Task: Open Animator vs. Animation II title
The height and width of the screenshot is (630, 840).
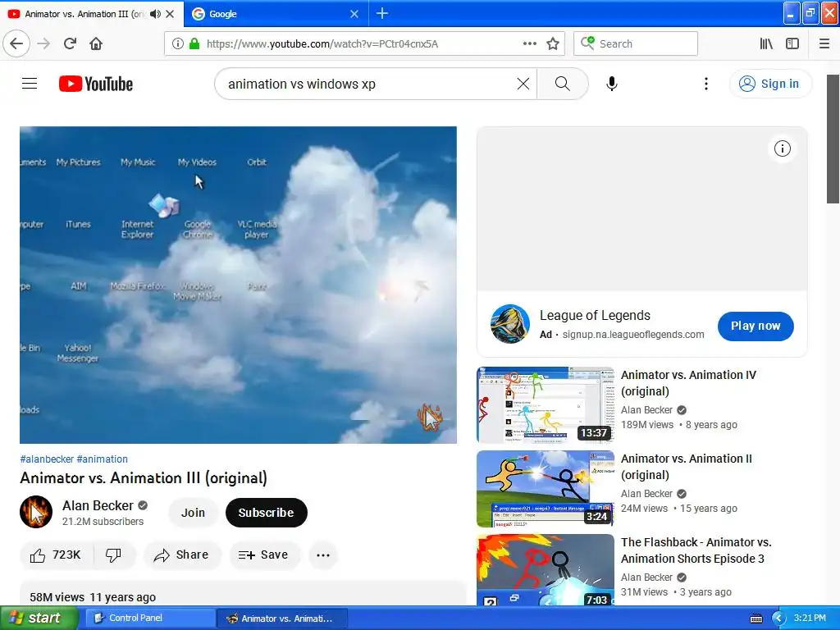Action: 687,467
